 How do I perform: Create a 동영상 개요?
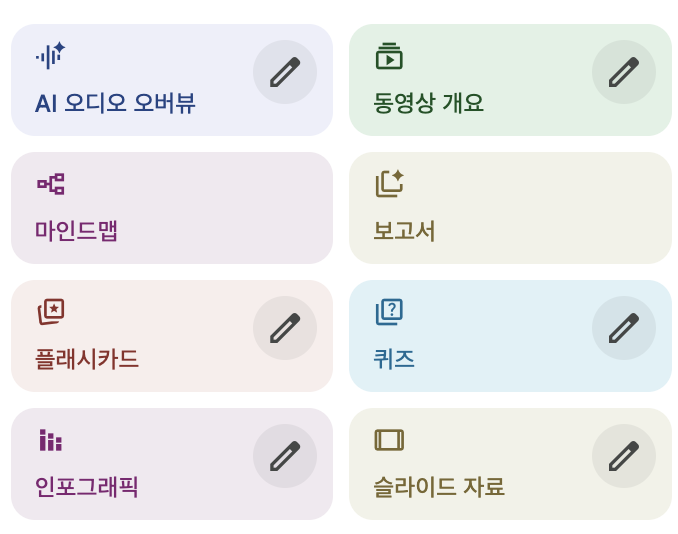tap(428, 103)
